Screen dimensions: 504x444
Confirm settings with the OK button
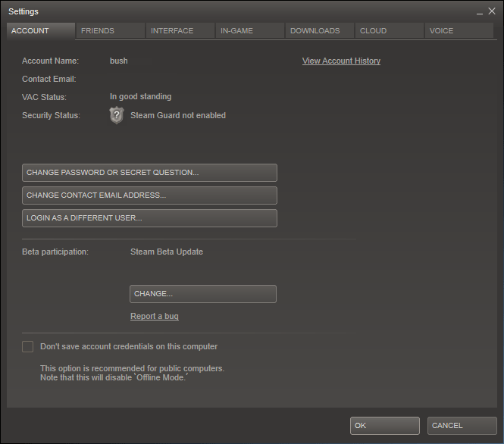[384, 426]
